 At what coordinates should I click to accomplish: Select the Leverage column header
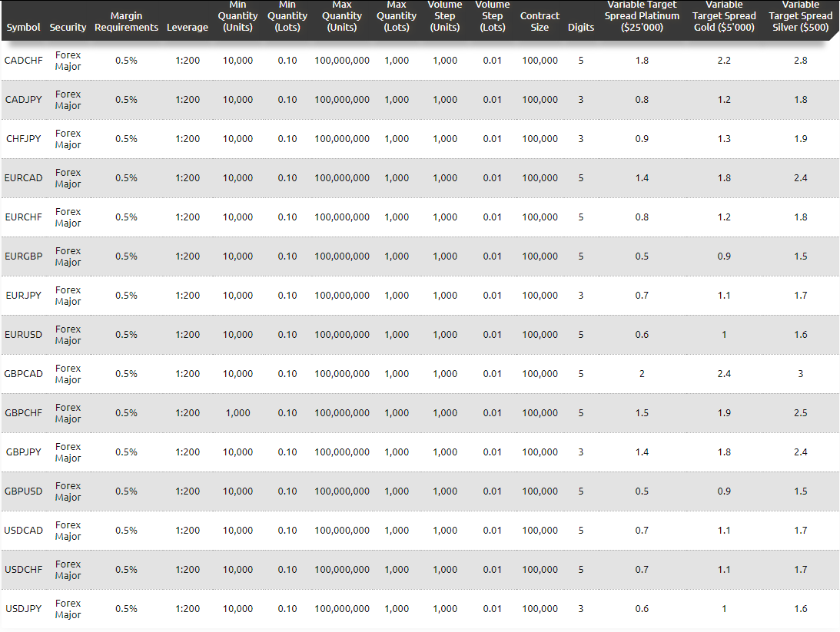[x=188, y=28]
